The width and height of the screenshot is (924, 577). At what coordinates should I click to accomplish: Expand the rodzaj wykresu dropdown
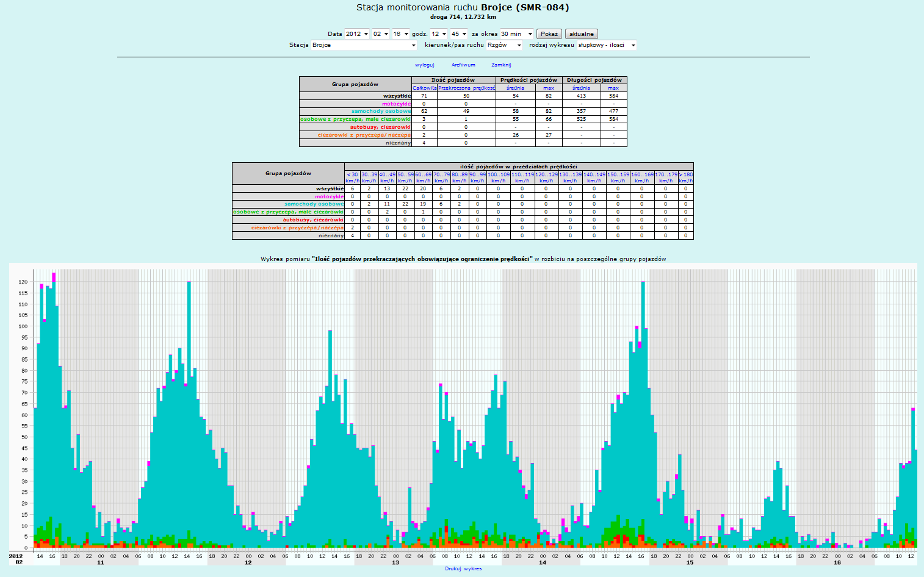(x=607, y=45)
